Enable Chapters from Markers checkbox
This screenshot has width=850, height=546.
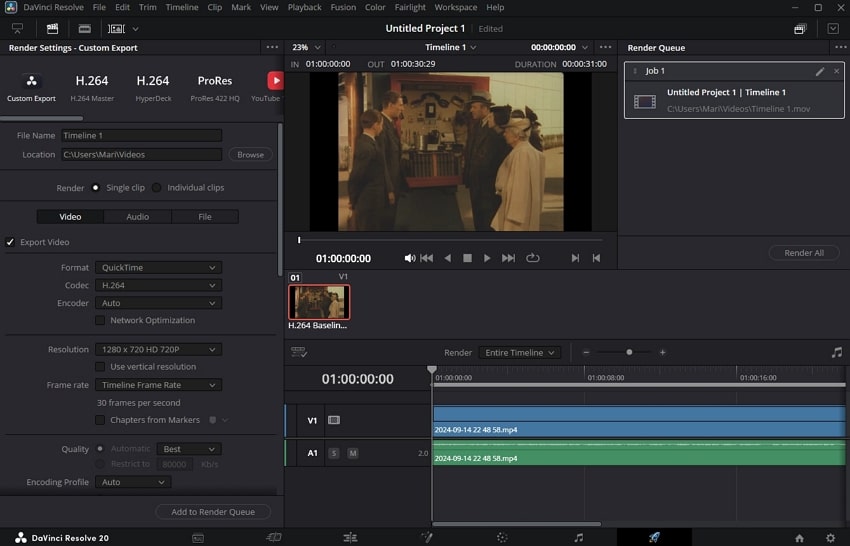[x=100, y=420]
